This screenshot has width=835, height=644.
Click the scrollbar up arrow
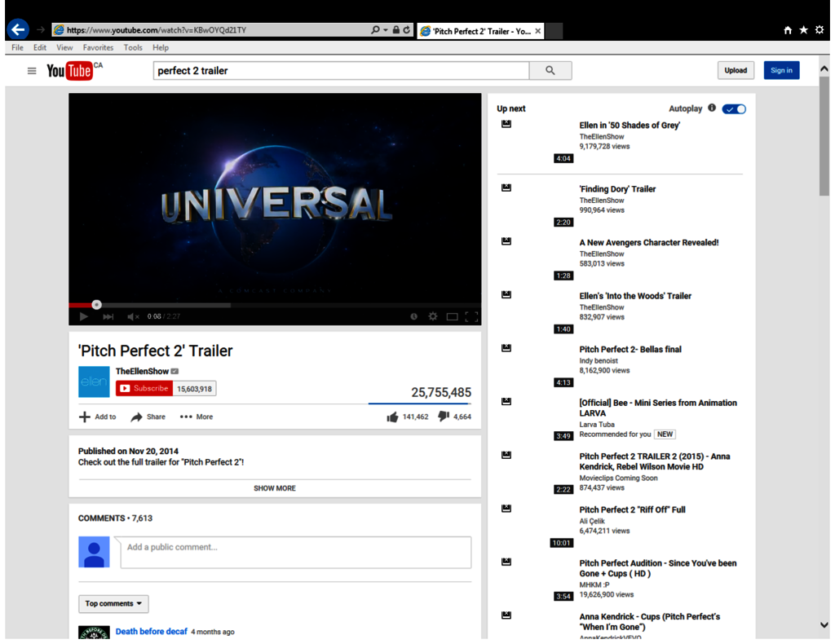pos(824,68)
